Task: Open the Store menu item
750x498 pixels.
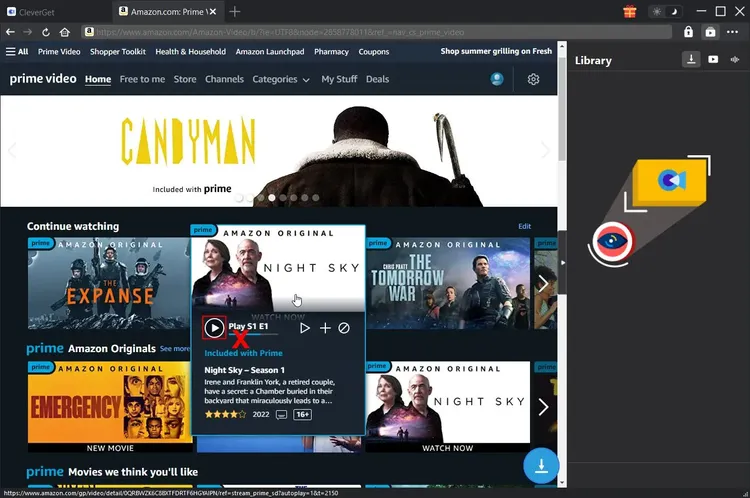Action: point(185,80)
